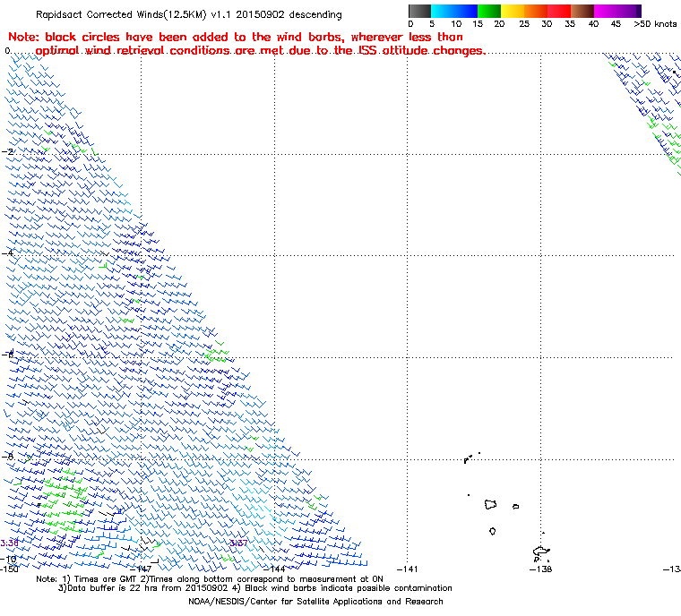The width and height of the screenshot is (681, 616).
Task: Click the '45' color scale label
Action: (x=616, y=24)
